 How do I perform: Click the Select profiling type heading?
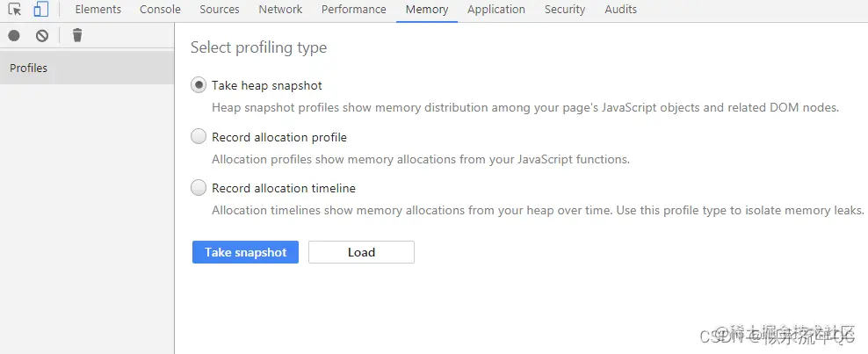click(x=258, y=47)
